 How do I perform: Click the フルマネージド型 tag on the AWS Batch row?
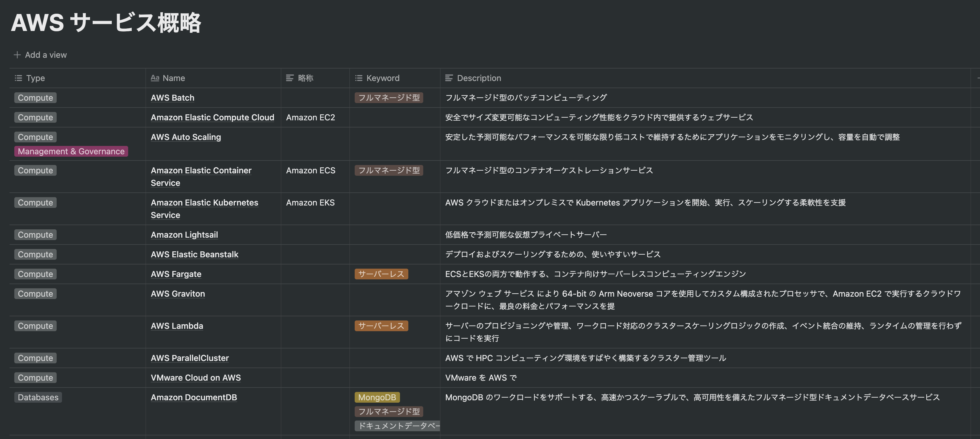389,98
